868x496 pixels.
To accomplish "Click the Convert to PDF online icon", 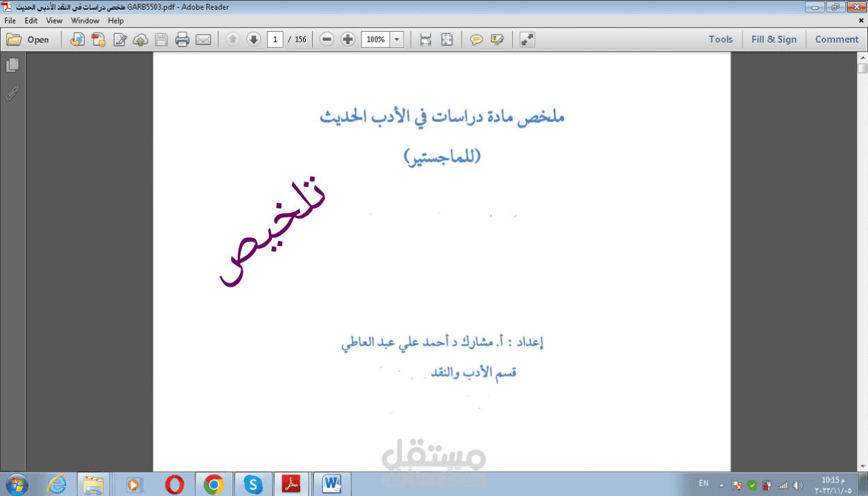I will pos(78,39).
